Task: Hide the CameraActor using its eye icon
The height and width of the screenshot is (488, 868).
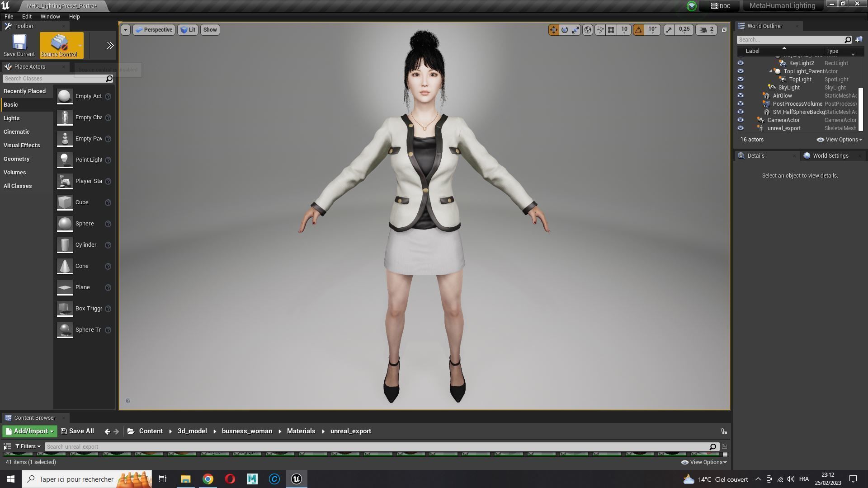Action: pyautogui.click(x=741, y=120)
